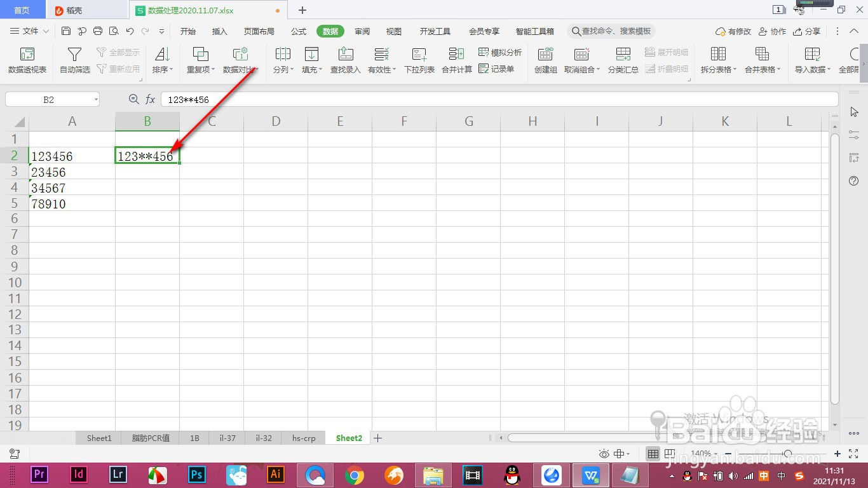
Task: Click the redo arrow
Action: pos(146,31)
